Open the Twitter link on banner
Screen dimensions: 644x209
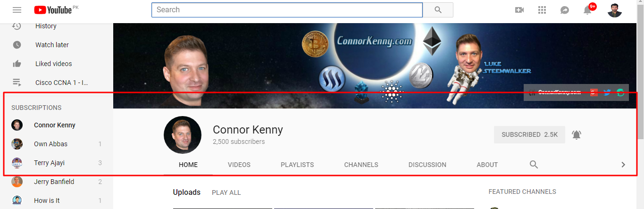[x=607, y=93]
